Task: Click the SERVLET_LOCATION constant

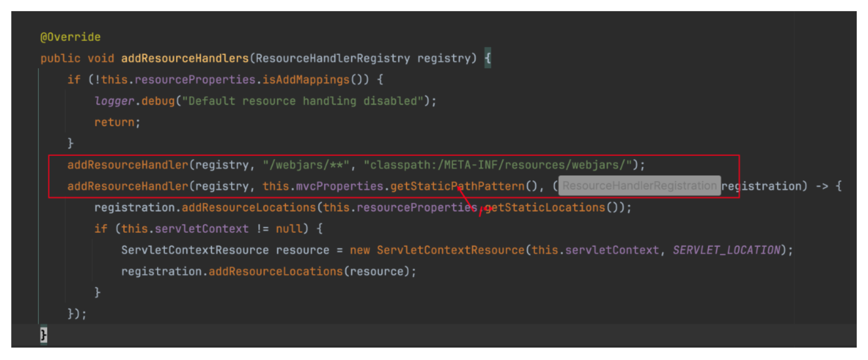Action: (726, 250)
